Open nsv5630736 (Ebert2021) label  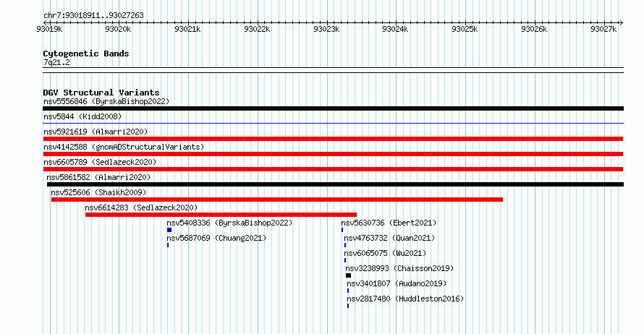pyautogui.click(x=389, y=223)
